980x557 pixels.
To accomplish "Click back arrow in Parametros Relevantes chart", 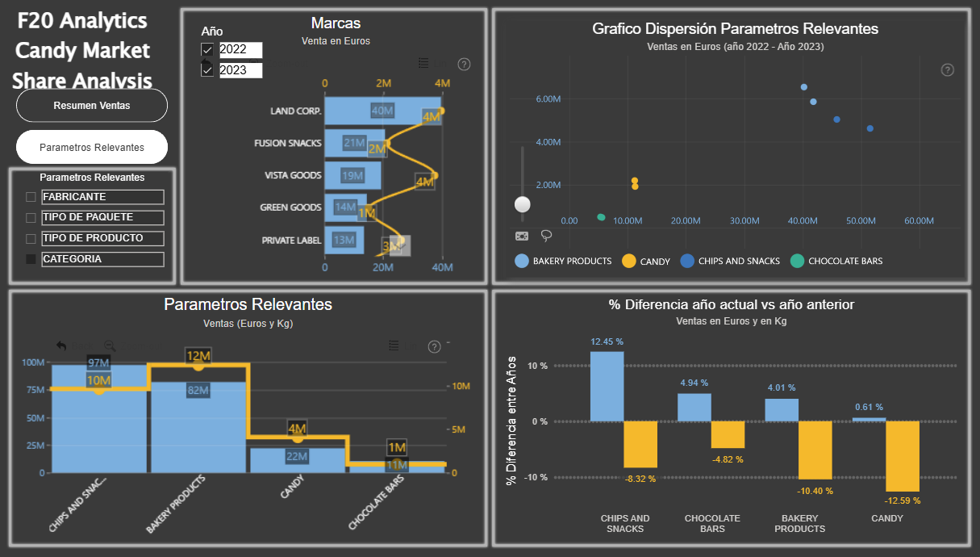I will tap(61, 346).
